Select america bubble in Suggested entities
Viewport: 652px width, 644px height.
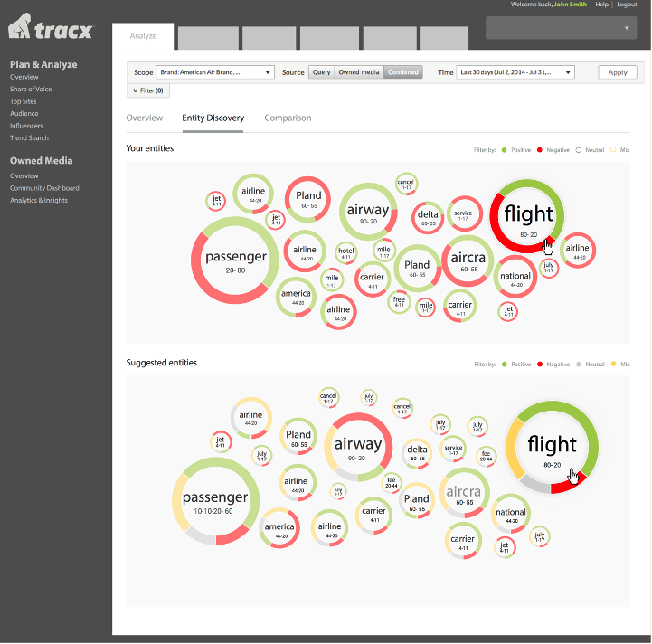coord(279,528)
